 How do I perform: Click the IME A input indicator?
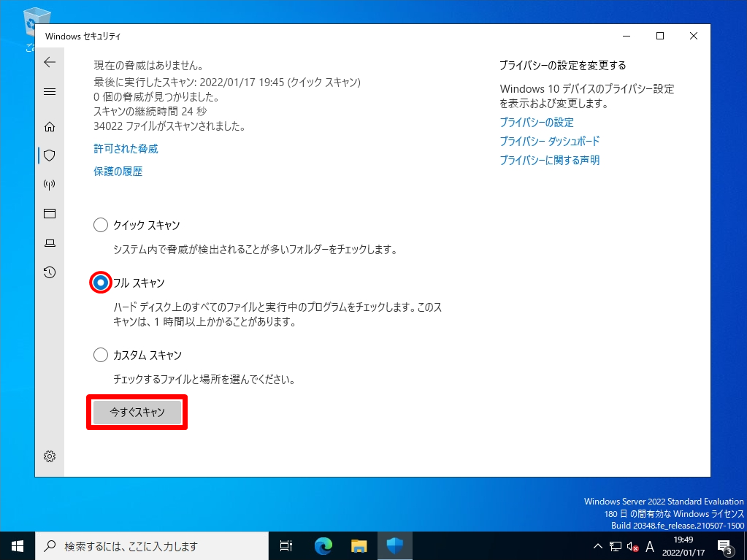(649, 546)
